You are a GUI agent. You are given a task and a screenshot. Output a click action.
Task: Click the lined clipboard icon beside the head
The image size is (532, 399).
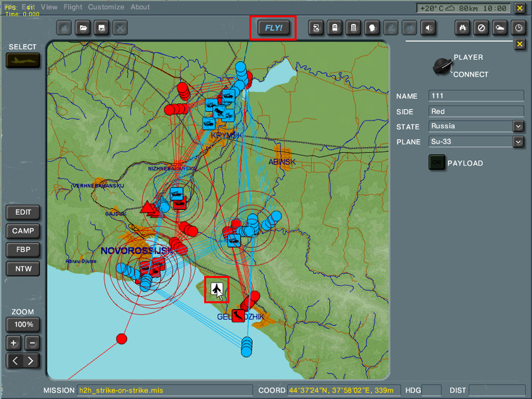pos(353,28)
